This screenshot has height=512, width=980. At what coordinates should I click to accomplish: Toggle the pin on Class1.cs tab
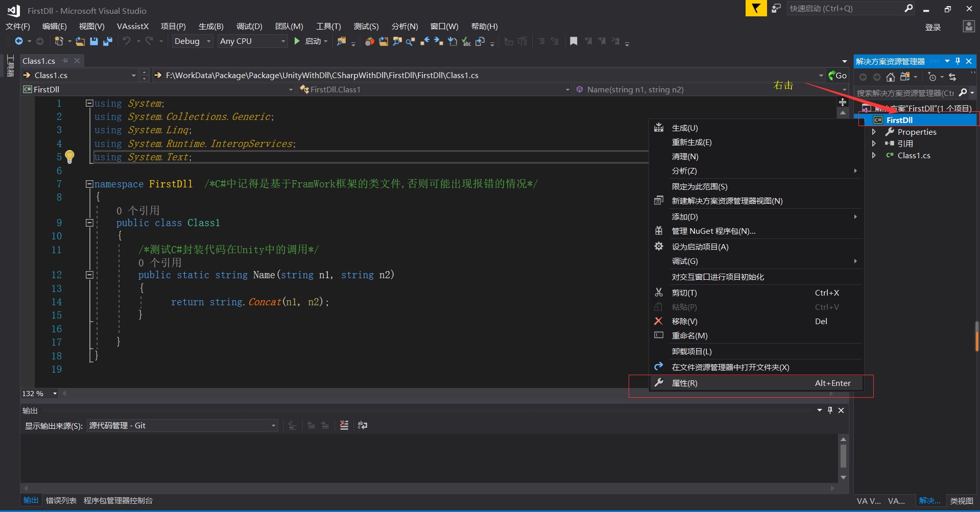(65, 61)
